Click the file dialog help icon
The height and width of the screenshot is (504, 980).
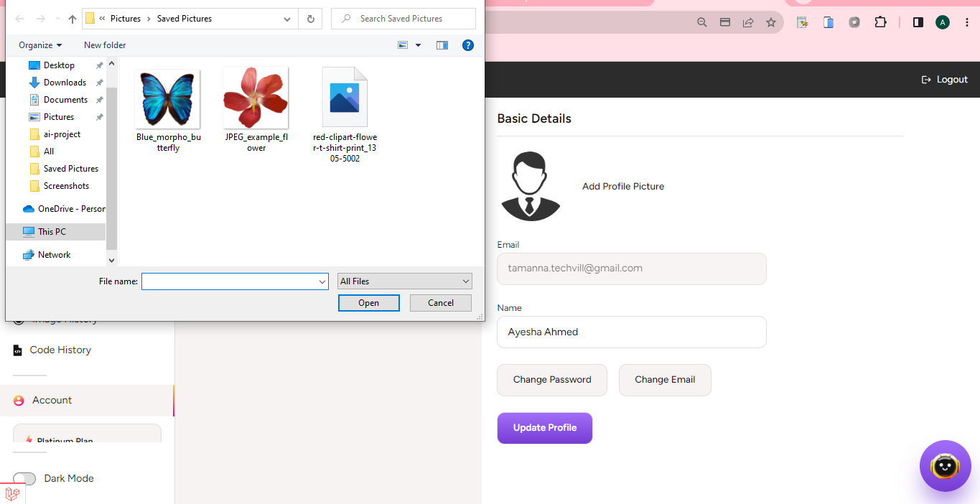click(x=467, y=45)
